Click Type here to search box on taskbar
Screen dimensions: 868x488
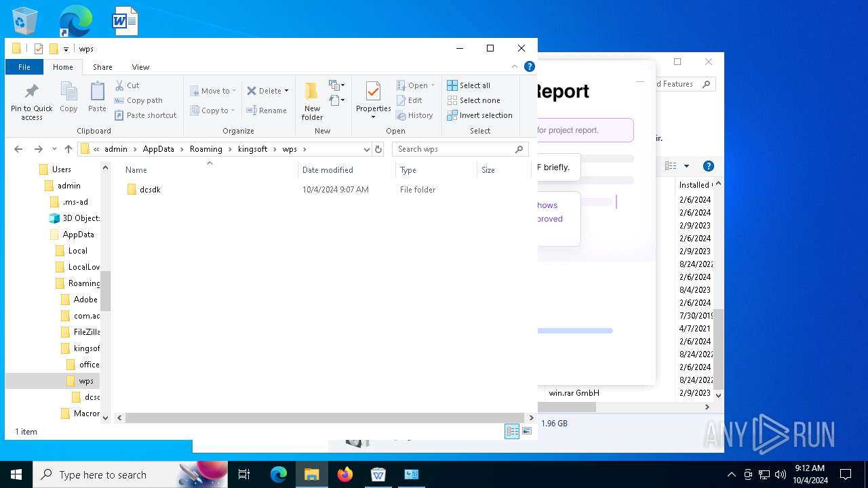(130, 474)
